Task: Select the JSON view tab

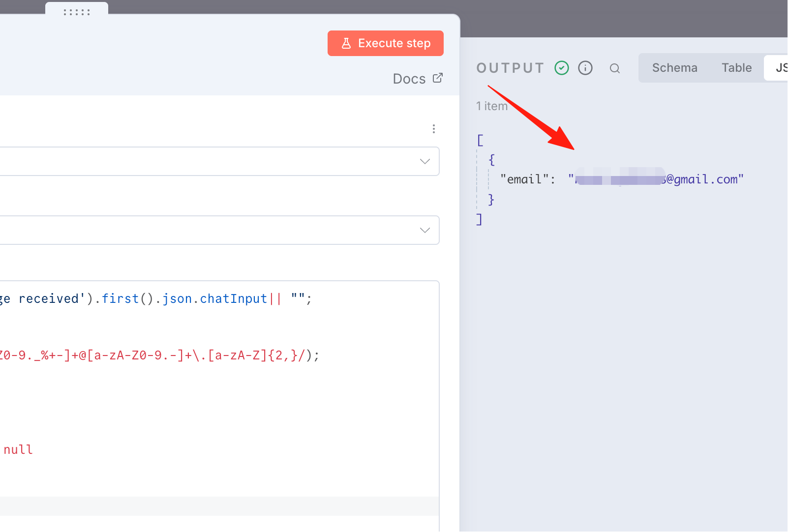Action: (x=777, y=68)
